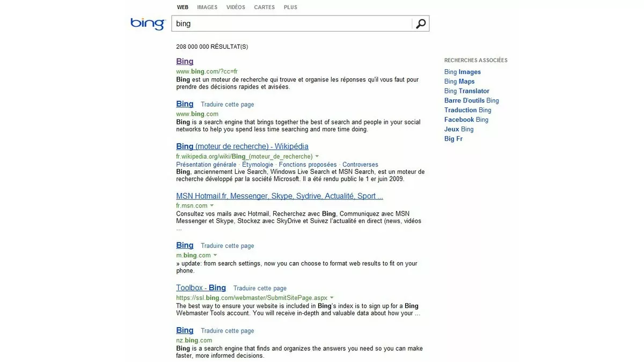Image resolution: width=644 pixels, height=362 pixels.
Task: Open the PLUS menu
Action: (290, 7)
